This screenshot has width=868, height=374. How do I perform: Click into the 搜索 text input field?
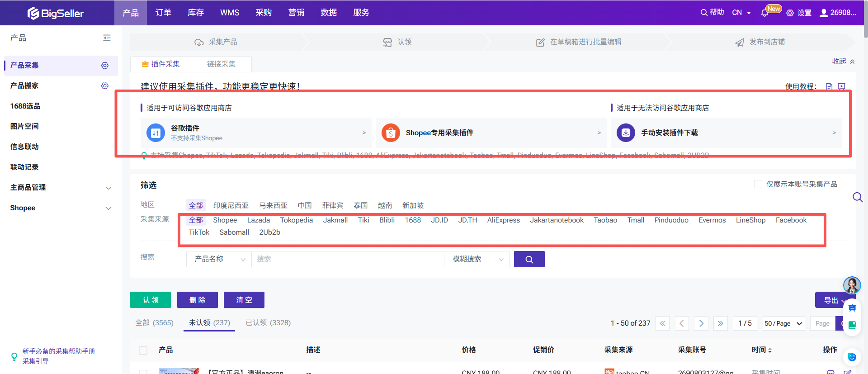(347, 259)
